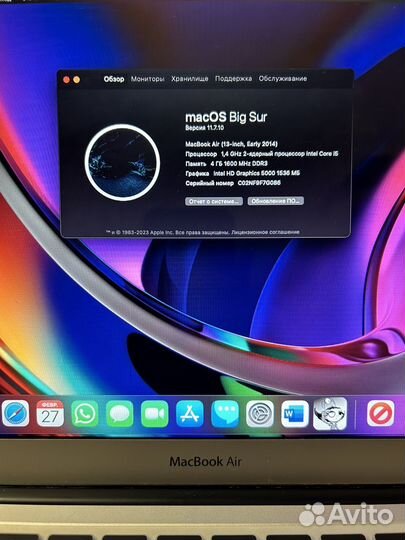
Task: Launch WhatsApp from the Dock
Action: coord(85,414)
